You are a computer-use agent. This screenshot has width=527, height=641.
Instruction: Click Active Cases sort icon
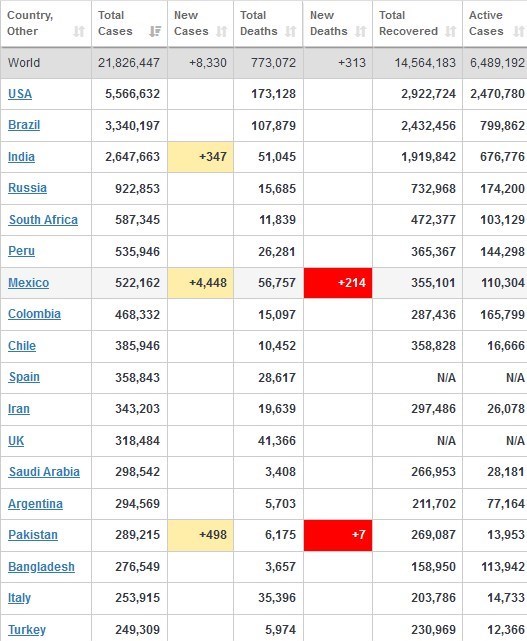[518, 31]
